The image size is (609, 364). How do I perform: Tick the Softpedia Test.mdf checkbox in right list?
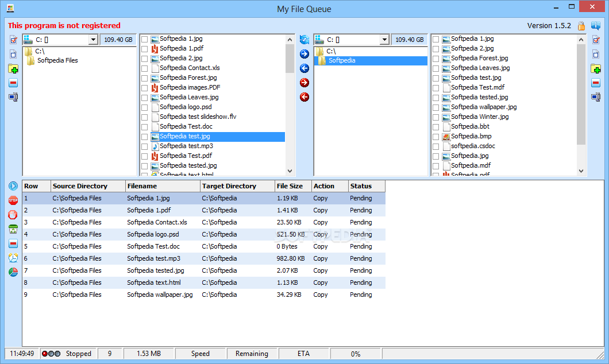pos(435,88)
